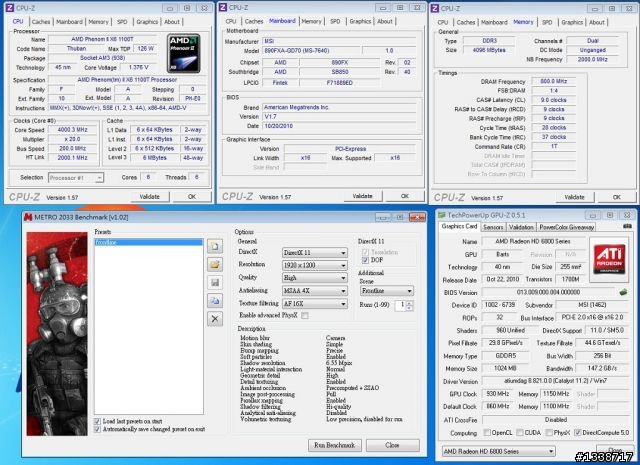Click Multiplier value x 20.0
Viewport: 640px width, 465px height.
click(73, 139)
